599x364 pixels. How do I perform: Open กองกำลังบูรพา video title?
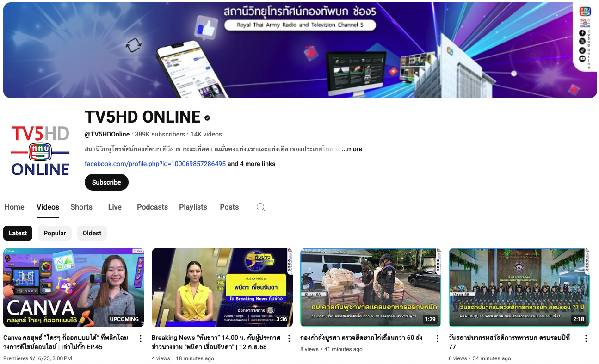point(361,338)
